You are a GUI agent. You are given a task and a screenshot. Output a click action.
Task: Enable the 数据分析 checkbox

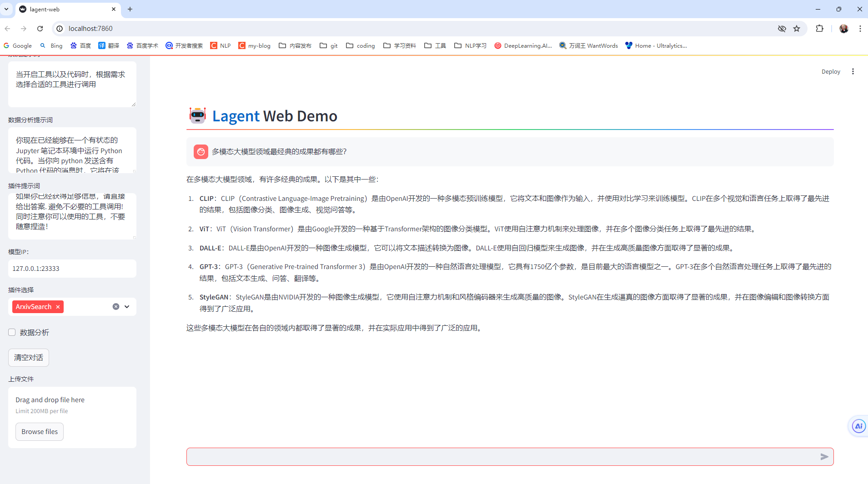coord(12,332)
